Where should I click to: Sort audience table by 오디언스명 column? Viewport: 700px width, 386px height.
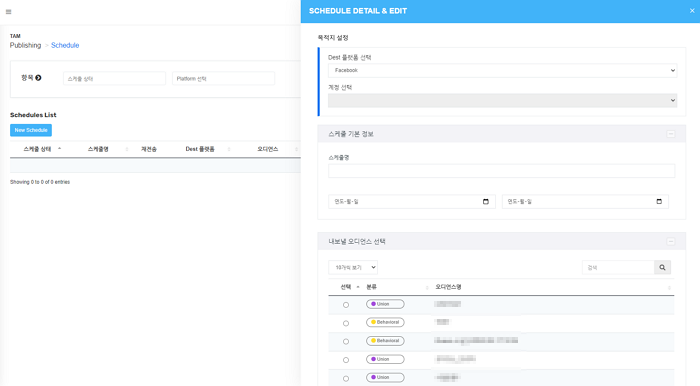point(553,287)
